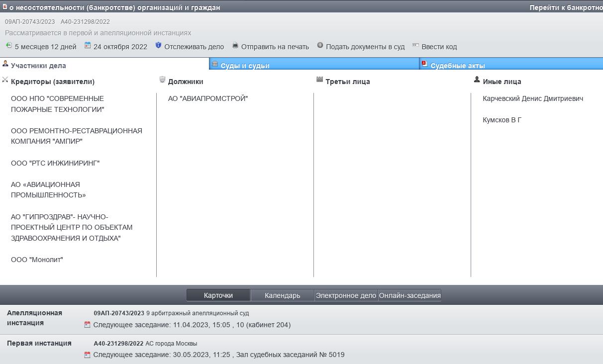The width and height of the screenshot is (603, 364).
Task: Click creditor 'АО ГИПРОЗДРАВ' scientific design center
Action: pyautogui.click(x=72, y=228)
